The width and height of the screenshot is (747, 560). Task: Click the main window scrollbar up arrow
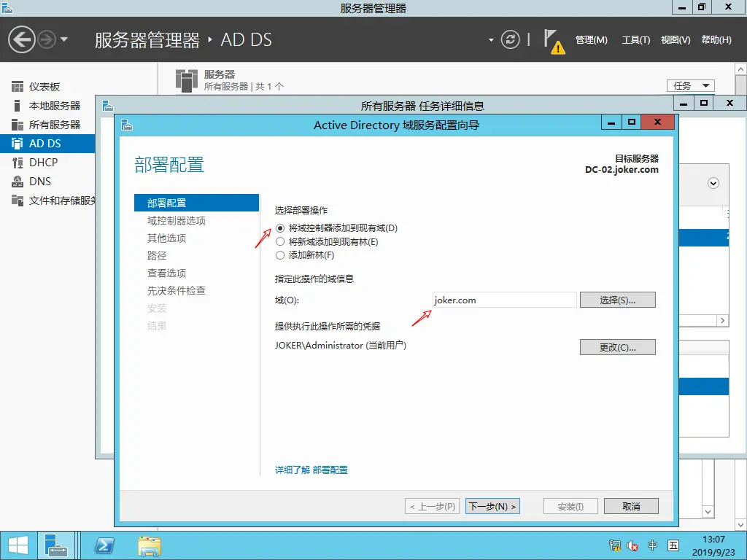tap(741, 69)
